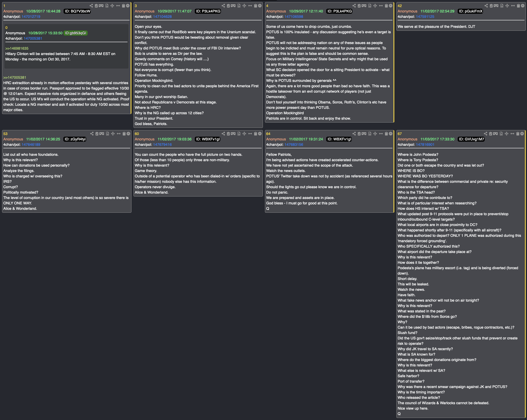Click post number 42 label
This screenshot has width=527, height=420.
click(x=400, y=6)
